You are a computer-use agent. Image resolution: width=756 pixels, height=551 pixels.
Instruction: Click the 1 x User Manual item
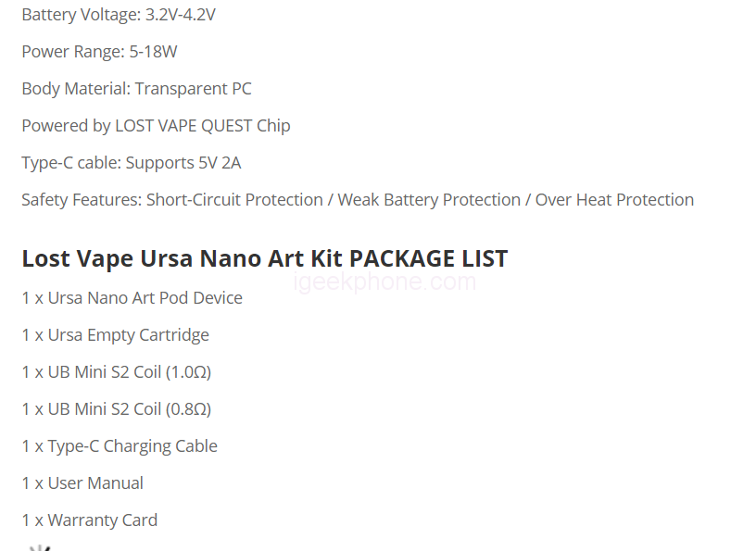[82, 483]
